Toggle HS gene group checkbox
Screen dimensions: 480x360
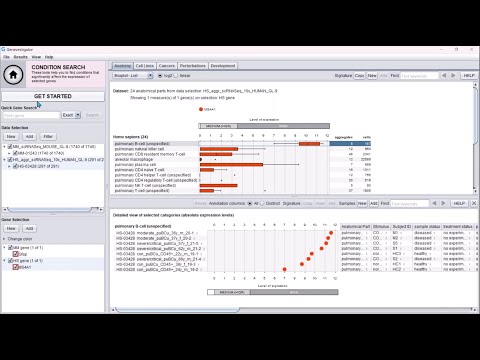pos(10,261)
